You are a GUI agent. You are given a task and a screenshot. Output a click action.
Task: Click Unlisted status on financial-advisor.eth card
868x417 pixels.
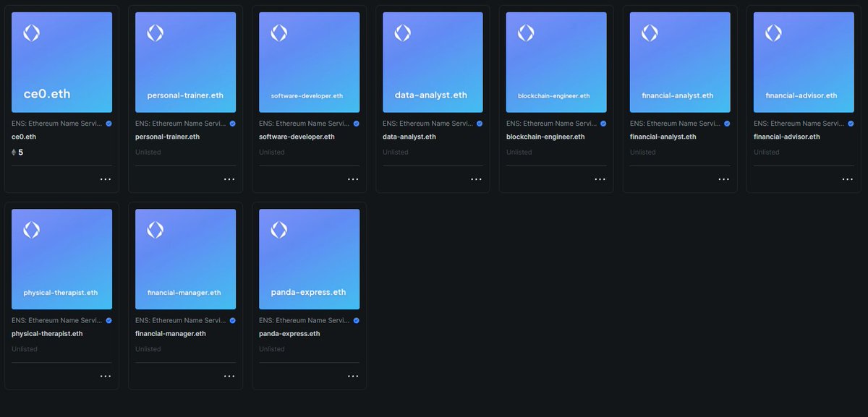click(767, 152)
